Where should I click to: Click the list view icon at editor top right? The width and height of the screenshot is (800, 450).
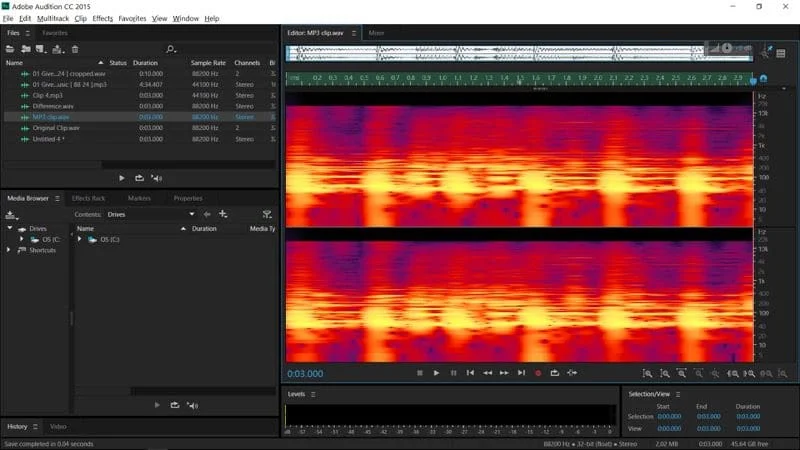click(781, 53)
